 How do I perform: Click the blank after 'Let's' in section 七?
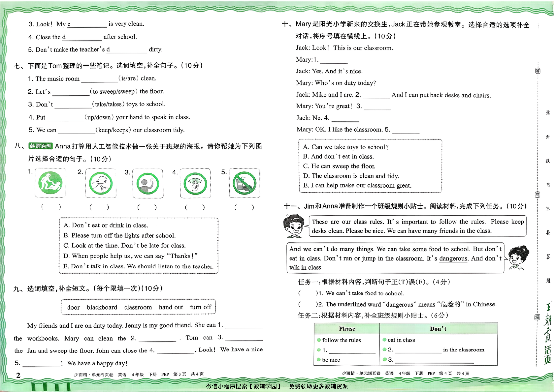click(x=71, y=92)
